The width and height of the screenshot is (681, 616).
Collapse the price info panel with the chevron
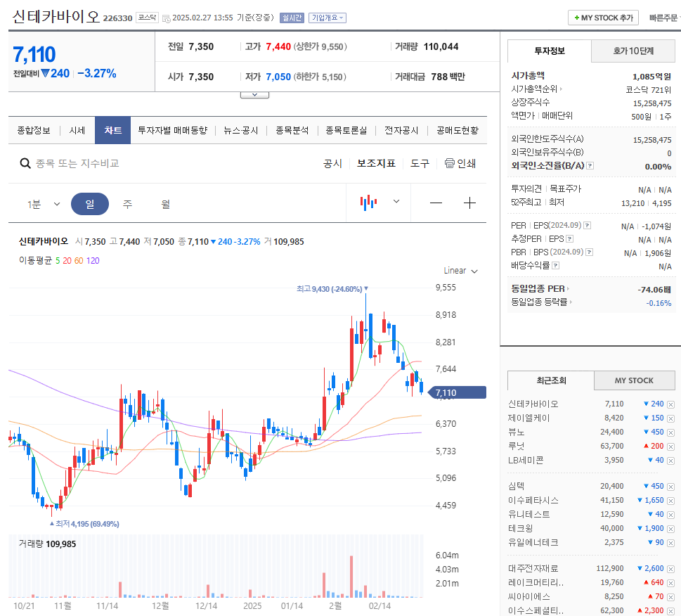[x=254, y=93]
